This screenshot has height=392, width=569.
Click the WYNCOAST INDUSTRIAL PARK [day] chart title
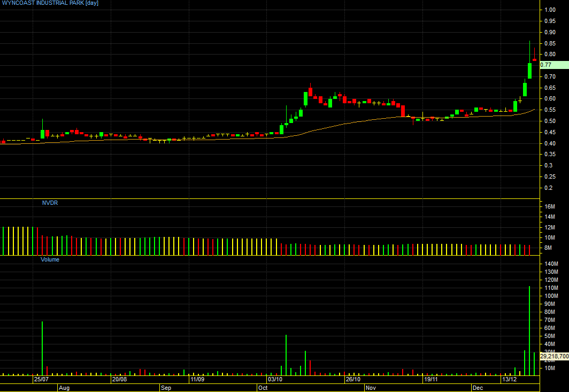49,3
